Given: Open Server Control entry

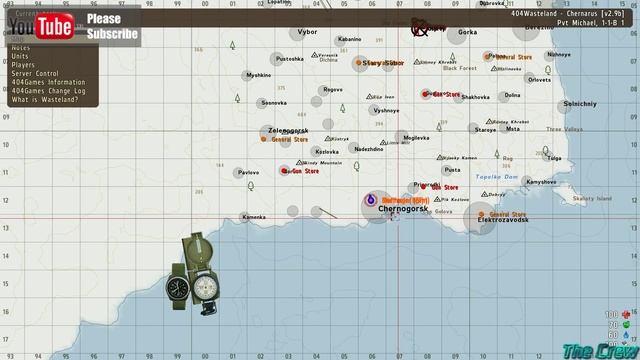Looking at the screenshot, I should (35, 73).
